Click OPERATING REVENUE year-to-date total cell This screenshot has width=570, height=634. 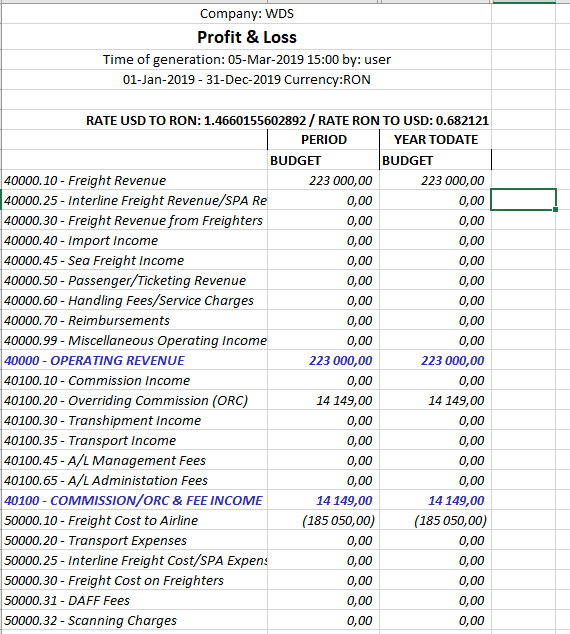(x=435, y=360)
